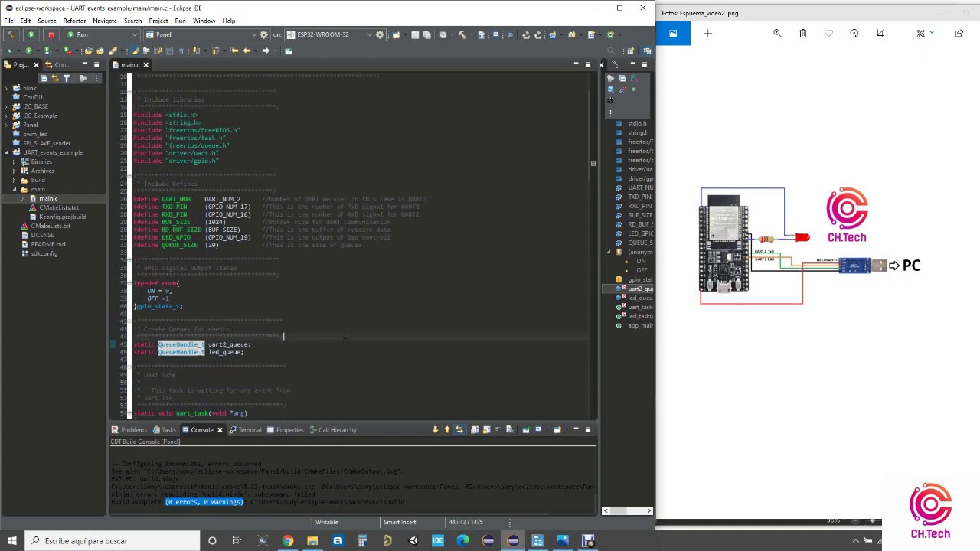Switch to the Terminal tab

[245, 430]
